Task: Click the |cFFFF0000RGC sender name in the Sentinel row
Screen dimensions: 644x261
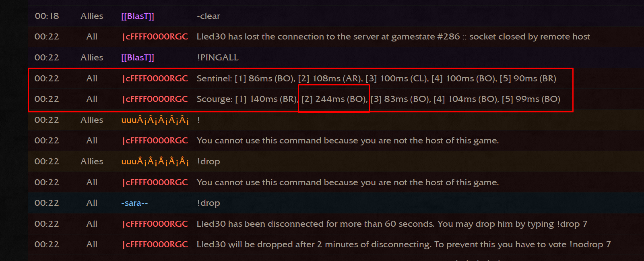Action: pos(155,79)
